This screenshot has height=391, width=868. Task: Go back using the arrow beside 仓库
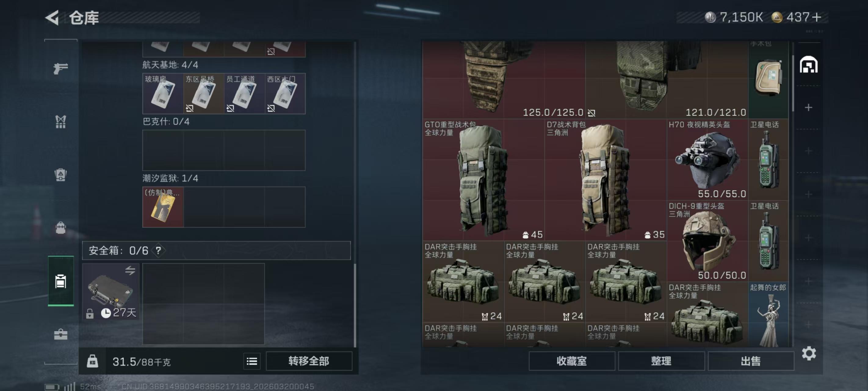click(x=52, y=17)
